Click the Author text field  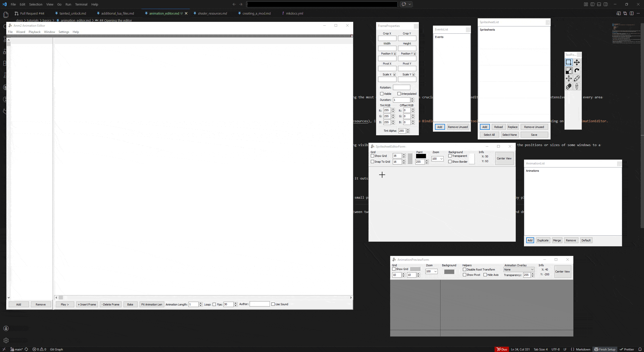(260, 304)
